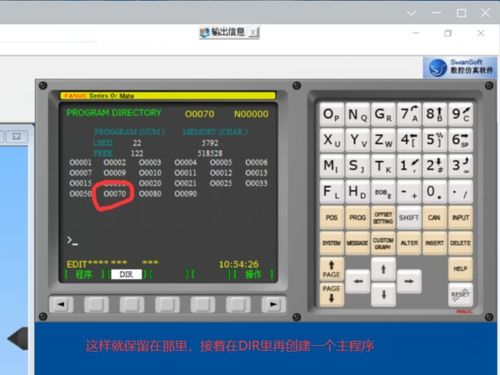
Task: Click the INSERT edit key
Action: click(434, 243)
